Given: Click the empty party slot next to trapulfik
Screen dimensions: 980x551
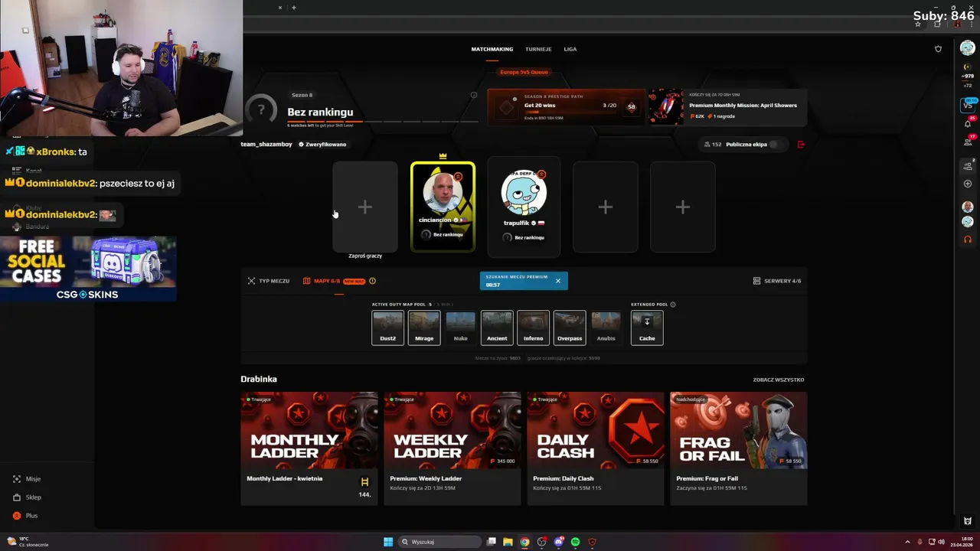Looking at the screenshot, I should [x=606, y=207].
